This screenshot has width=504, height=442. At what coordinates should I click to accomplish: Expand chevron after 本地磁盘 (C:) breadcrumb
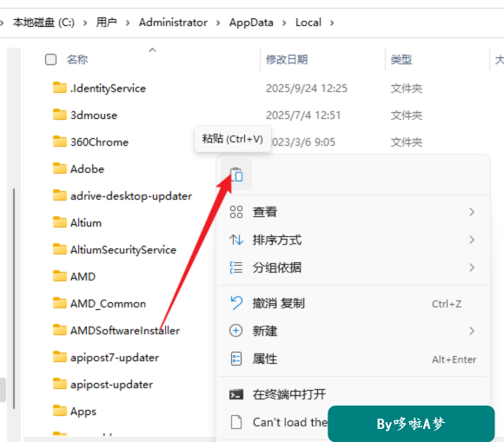point(85,23)
